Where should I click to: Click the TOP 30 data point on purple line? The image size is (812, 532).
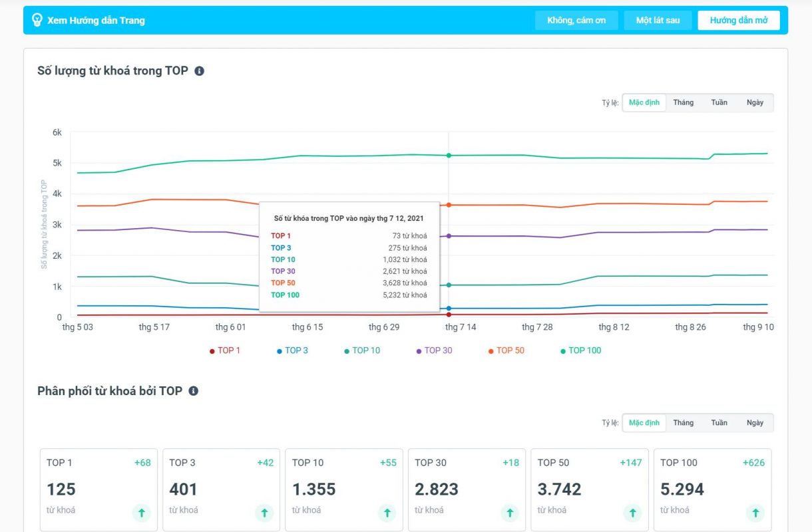(449, 236)
